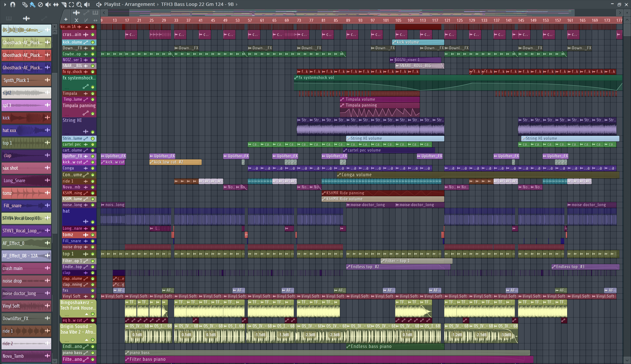This screenshot has height=364, width=631.
Task: Select the KSHMR Ride volume automation clip
Action: click(x=383, y=199)
